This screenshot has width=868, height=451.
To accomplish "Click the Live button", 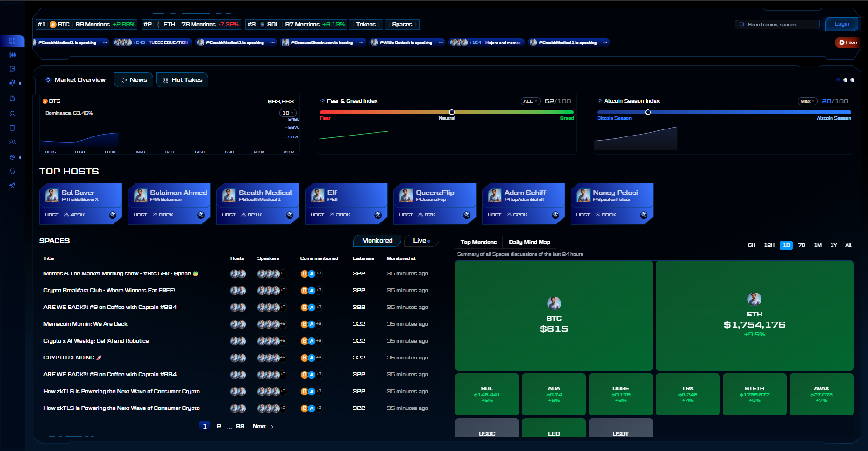I will click(x=848, y=43).
